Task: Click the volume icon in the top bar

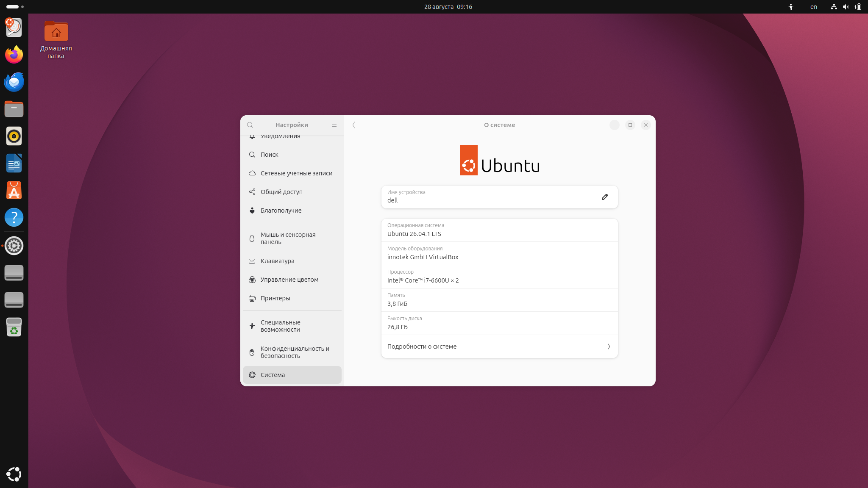Action: click(846, 7)
